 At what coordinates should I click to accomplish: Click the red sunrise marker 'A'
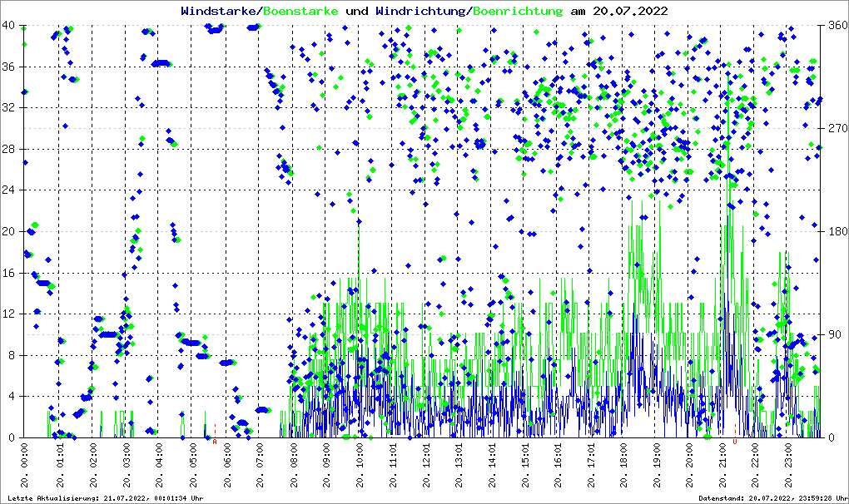tap(215, 442)
